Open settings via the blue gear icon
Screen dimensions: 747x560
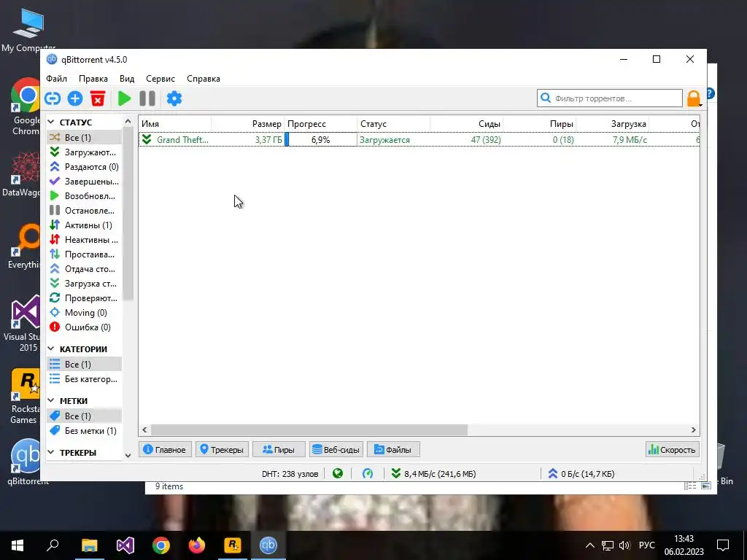point(174,98)
